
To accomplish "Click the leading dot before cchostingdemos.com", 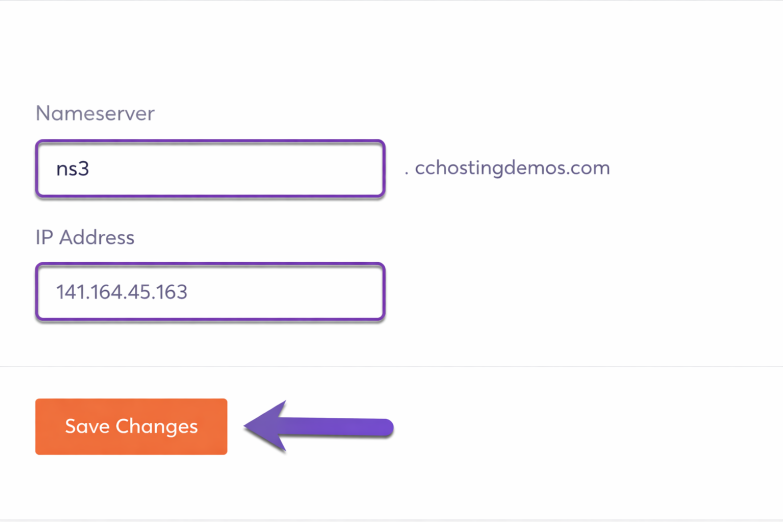I will (x=407, y=172).
